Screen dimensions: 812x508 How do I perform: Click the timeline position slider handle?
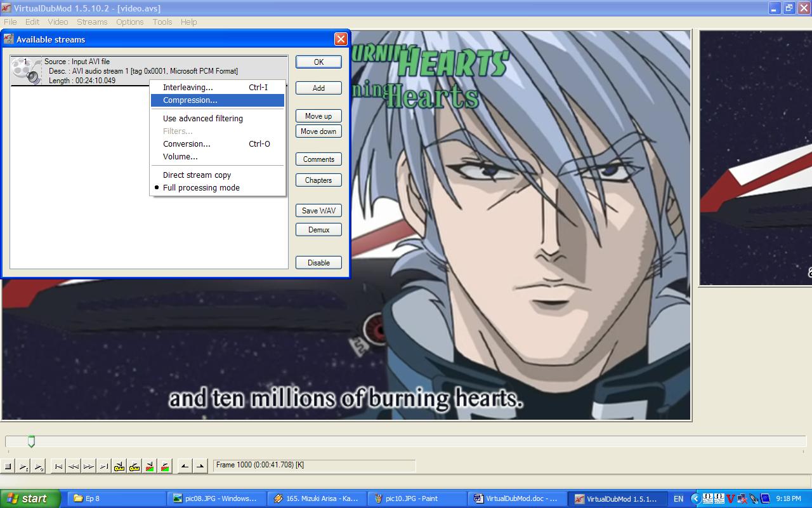coord(31,441)
